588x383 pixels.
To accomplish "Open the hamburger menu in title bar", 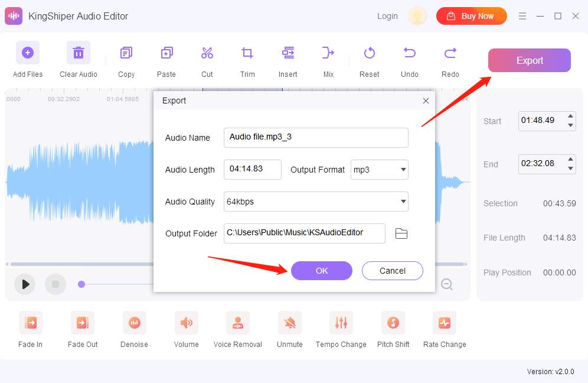I will [522, 16].
